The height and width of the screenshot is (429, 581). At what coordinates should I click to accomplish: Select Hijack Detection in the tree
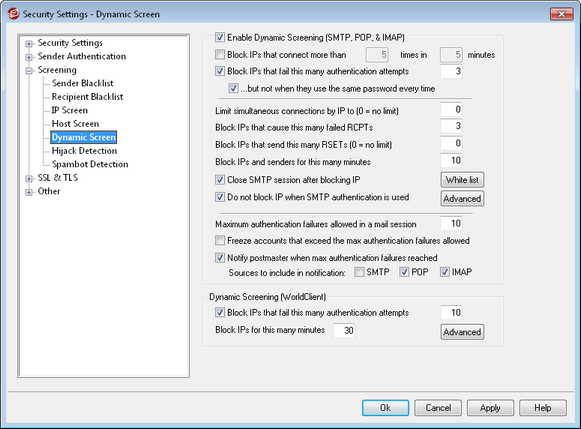pyautogui.click(x=84, y=151)
